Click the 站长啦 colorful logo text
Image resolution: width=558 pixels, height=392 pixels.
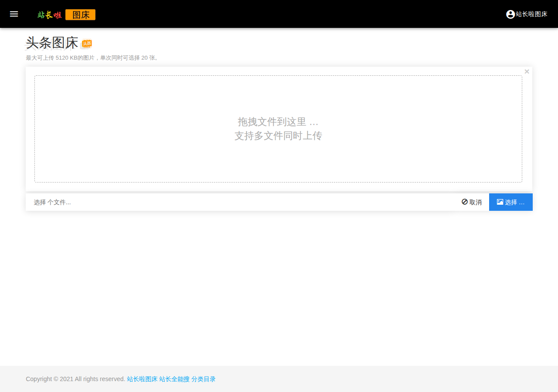[50, 15]
